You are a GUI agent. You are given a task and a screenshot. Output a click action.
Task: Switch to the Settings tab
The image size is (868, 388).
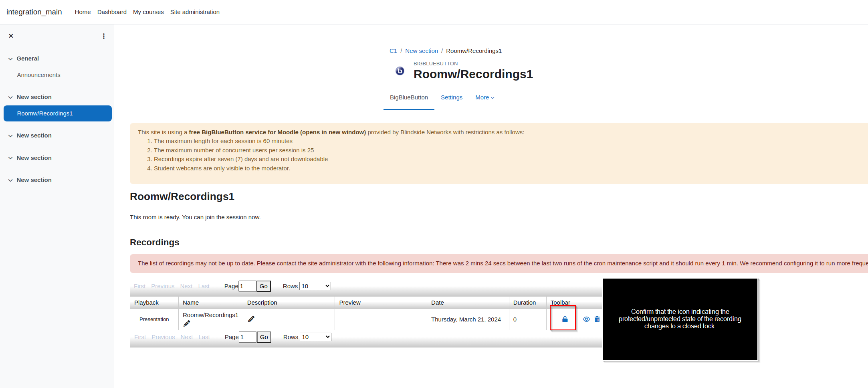tap(452, 97)
